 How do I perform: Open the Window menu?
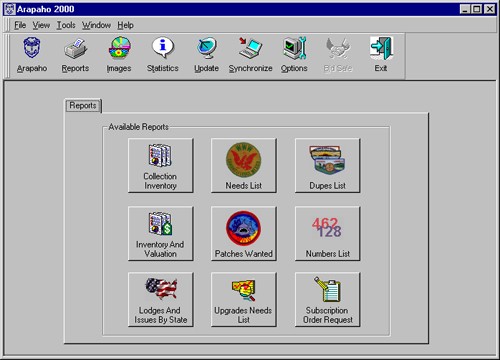coord(96,25)
